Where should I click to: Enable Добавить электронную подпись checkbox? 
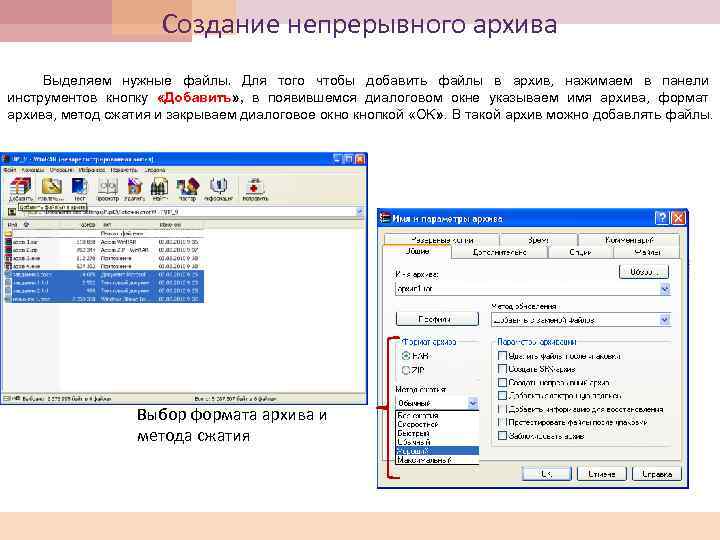click(x=502, y=395)
